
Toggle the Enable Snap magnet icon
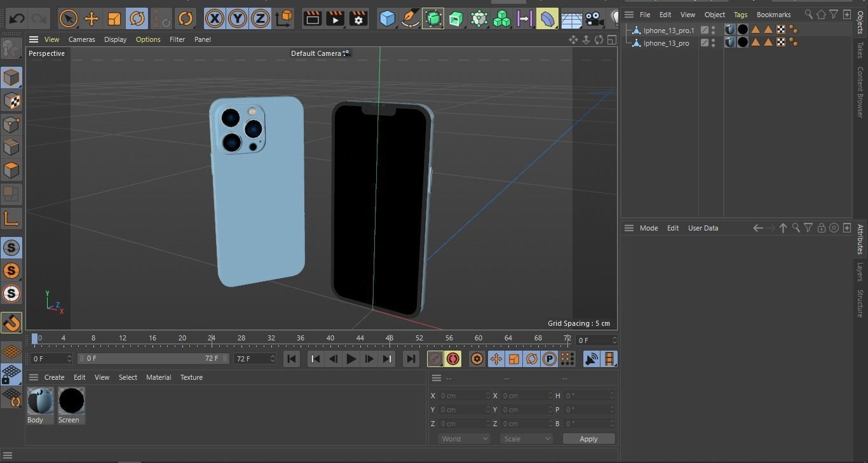click(11, 323)
